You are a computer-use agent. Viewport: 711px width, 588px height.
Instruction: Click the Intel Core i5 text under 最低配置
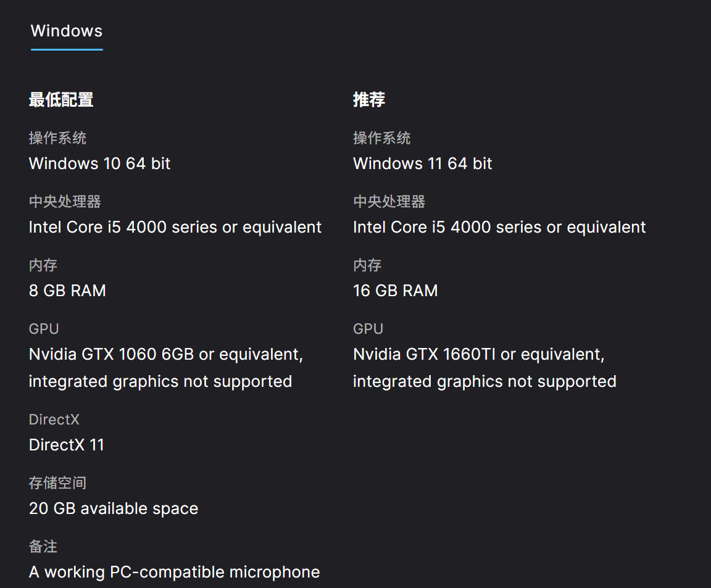point(175,227)
